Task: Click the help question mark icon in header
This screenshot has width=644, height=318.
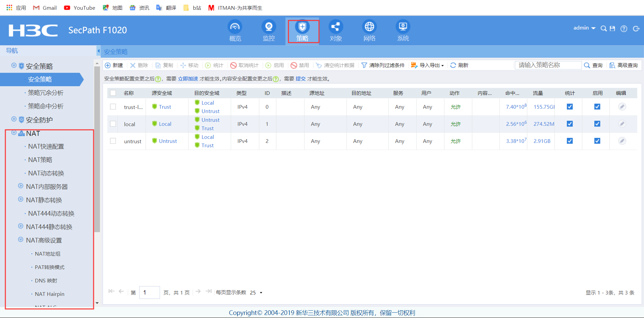Action: coord(624,29)
